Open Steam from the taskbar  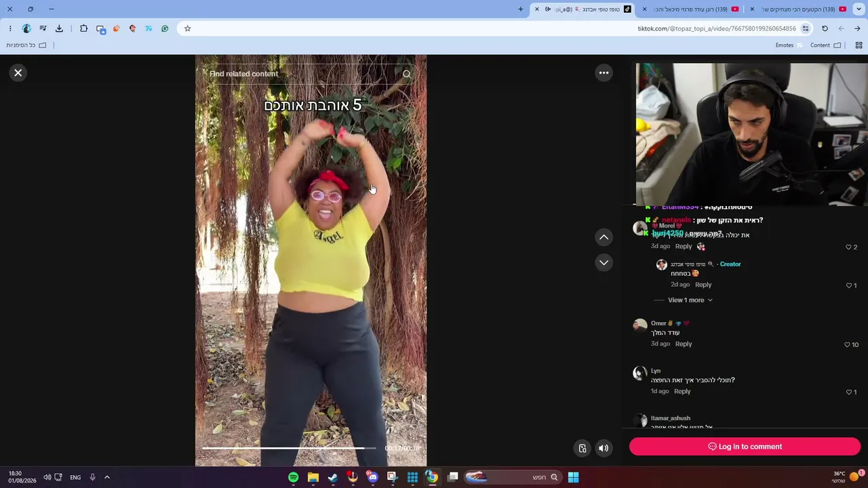[x=332, y=477]
